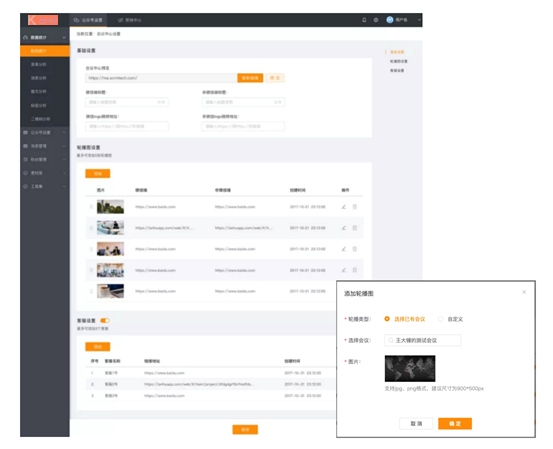Click the icon beside 消息管理 in sidebar
Image resolution: width=553 pixels, height=449 pixels.
(x=25, y=146)
